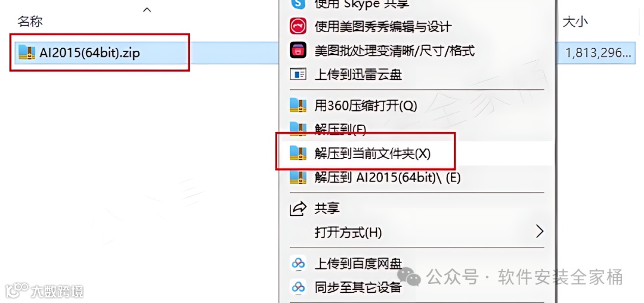The width and height of the screenshot is (644, 303).
Task: Click the 大小 column header
Action: click(x=575, y=21)
